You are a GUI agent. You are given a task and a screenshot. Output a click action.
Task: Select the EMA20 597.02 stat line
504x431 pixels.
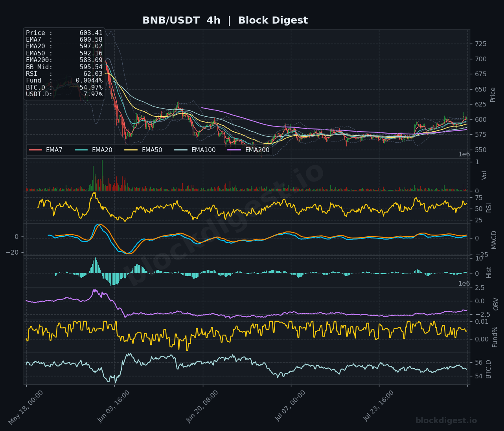pos(64,46)
